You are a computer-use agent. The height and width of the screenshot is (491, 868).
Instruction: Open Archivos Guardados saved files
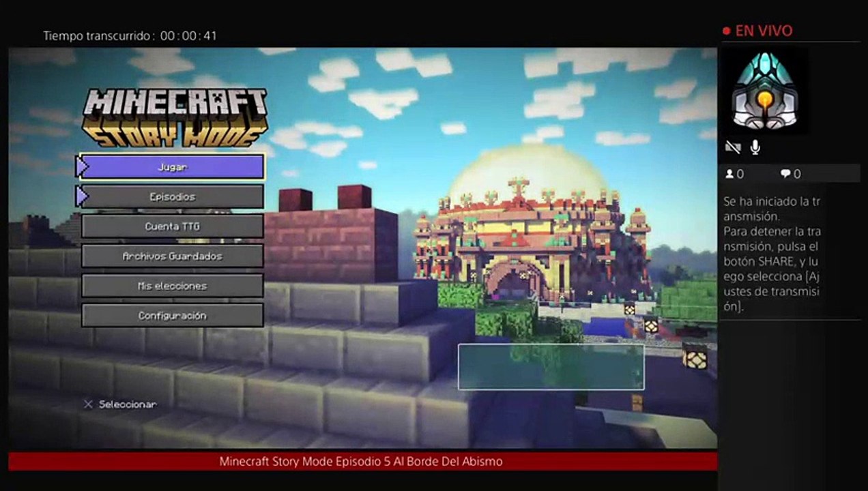click(x=172, y=256)
